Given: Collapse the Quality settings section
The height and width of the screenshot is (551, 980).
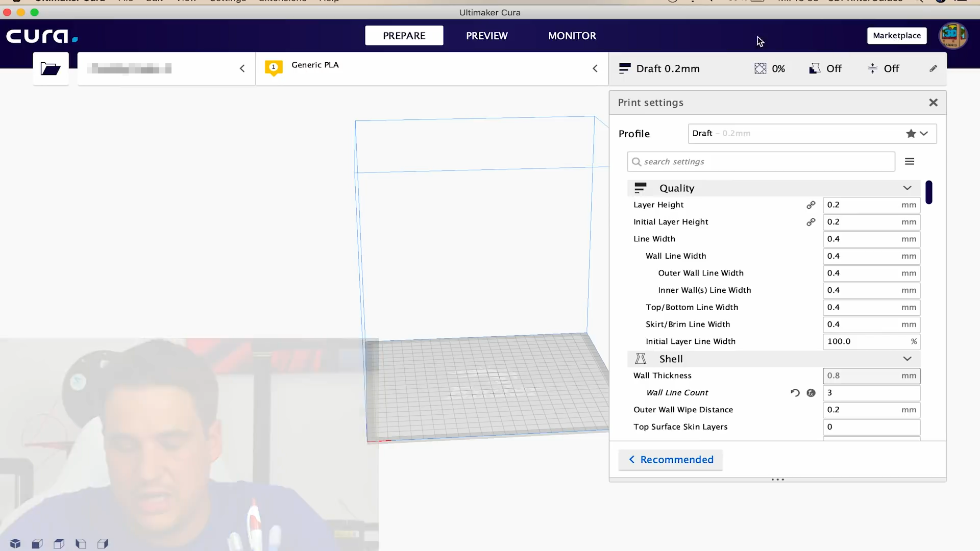Looking at the screenshot, I should tap(907, 188).
